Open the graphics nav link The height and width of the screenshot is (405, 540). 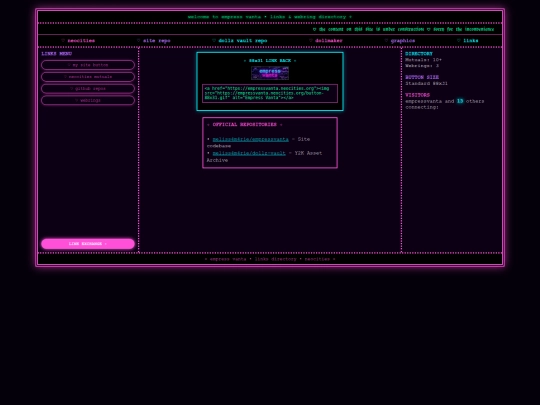400,41
